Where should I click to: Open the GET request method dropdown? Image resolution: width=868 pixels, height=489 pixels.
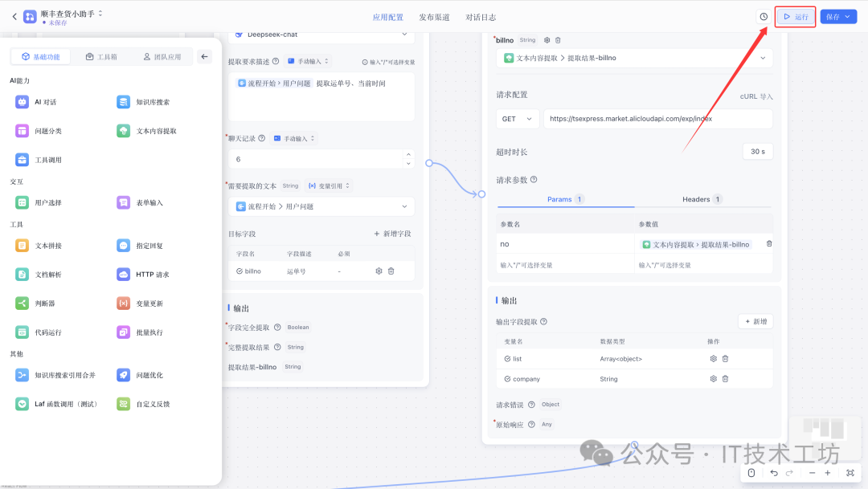tap(517, 118)
